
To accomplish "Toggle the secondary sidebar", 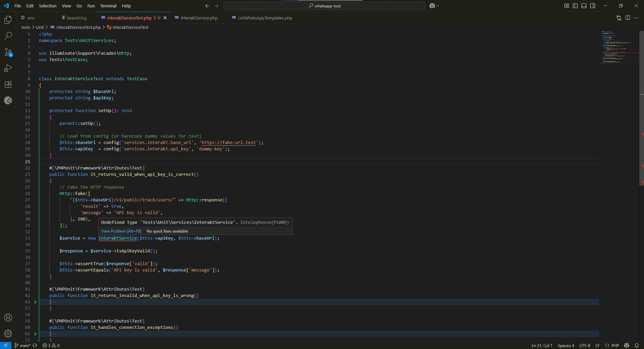I will point(593,6).
